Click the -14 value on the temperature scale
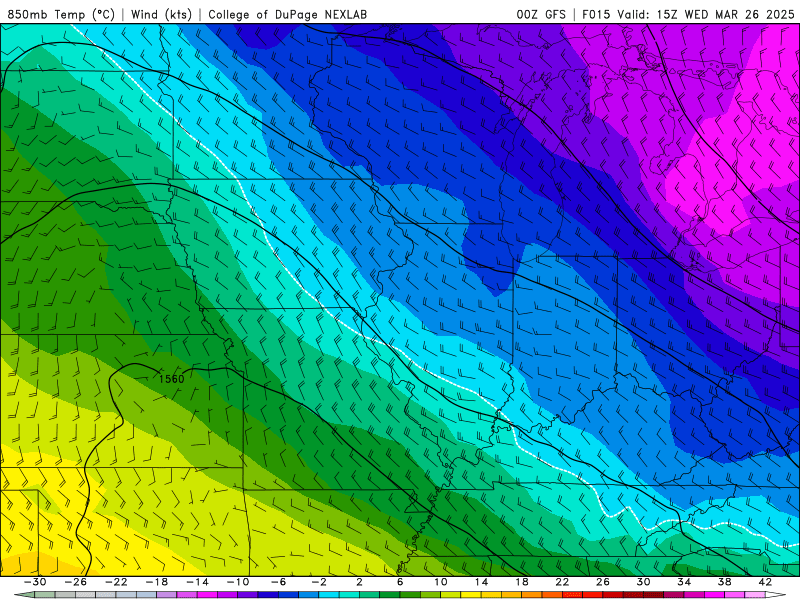The image size is (800, 600). (x=197, y=582)
